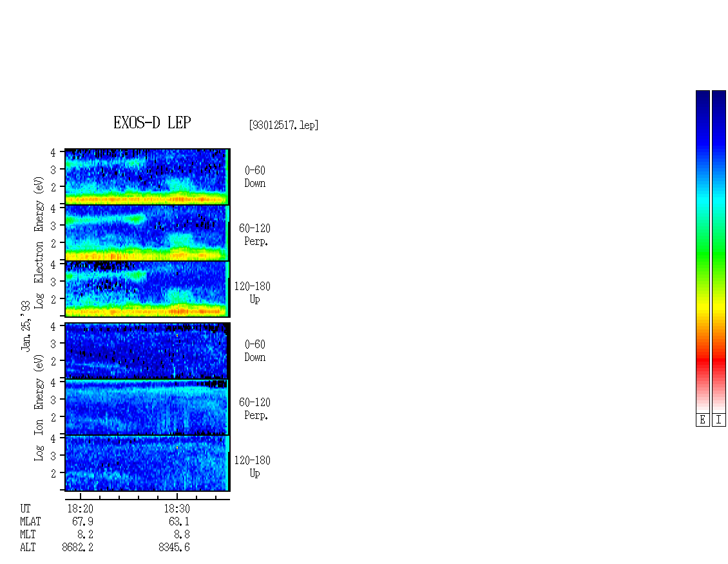Click the ALT row label
This screenshot has height=564, width=728.
tap(28, 548)
